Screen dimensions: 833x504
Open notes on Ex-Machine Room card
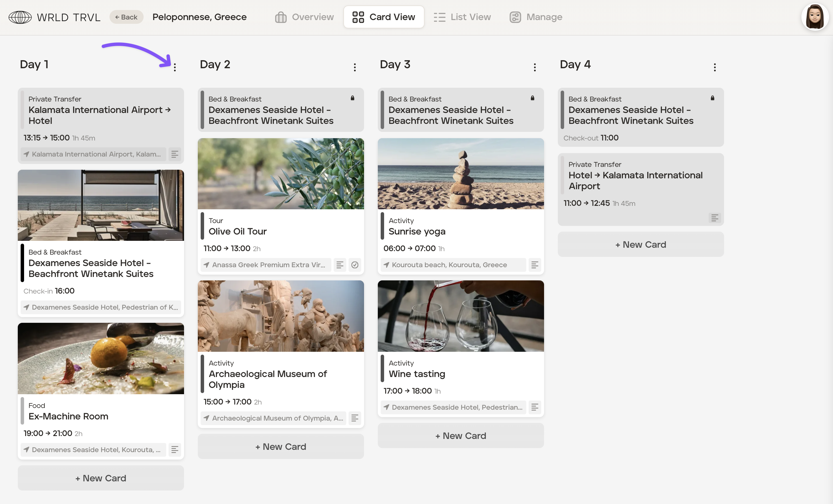pyautogui.click(x=175, y=450)
